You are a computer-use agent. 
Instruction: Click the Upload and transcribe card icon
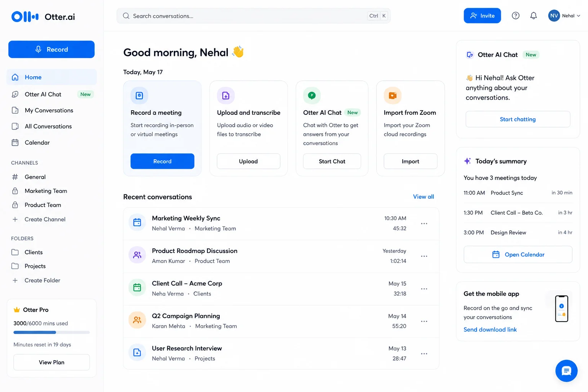tap(226, 95)
